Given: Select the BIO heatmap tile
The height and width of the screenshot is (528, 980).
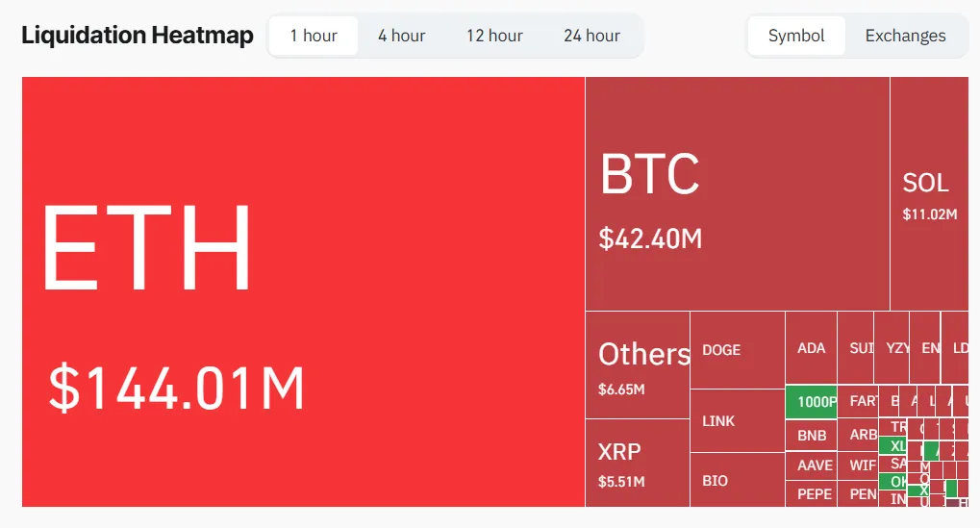Looking at the screenshot, I should (738, 480).
